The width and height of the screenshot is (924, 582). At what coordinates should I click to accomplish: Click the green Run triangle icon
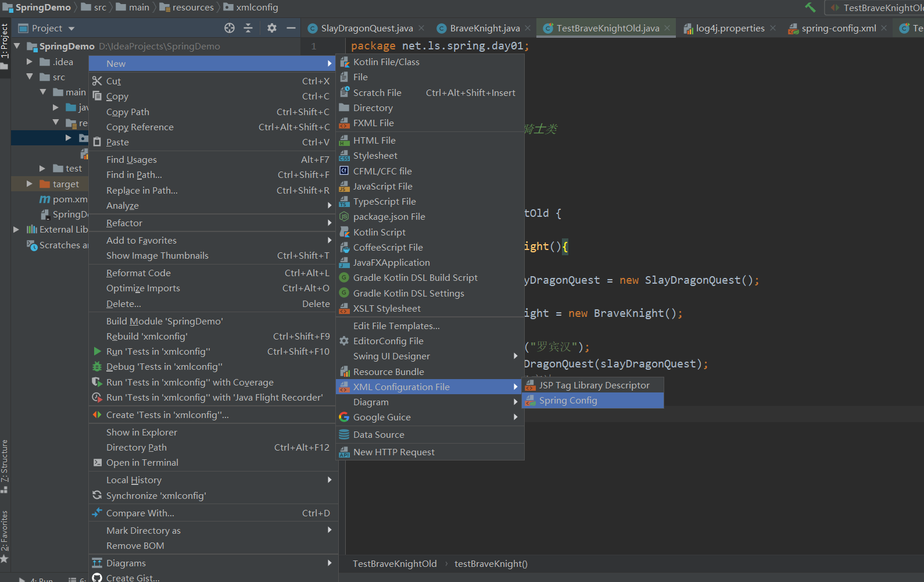[97, 351]
